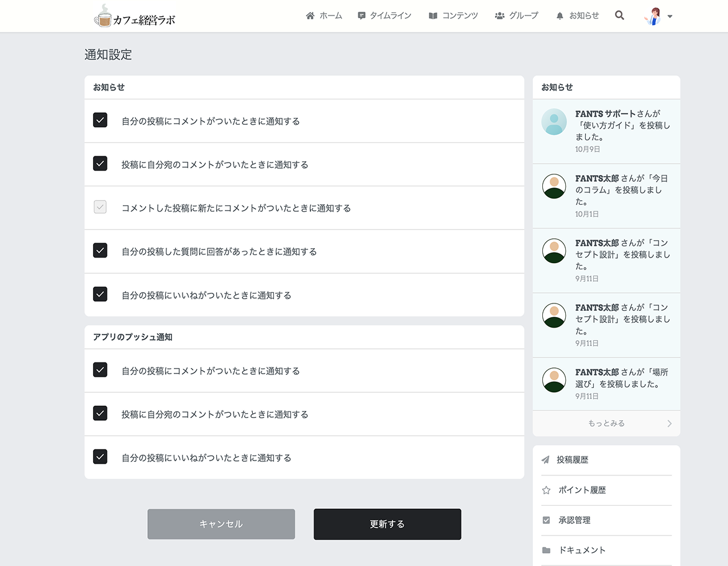
Task: Uncheck push 自分の投稿にコメントがついたとき checkbox
Action: click(100, 370)
